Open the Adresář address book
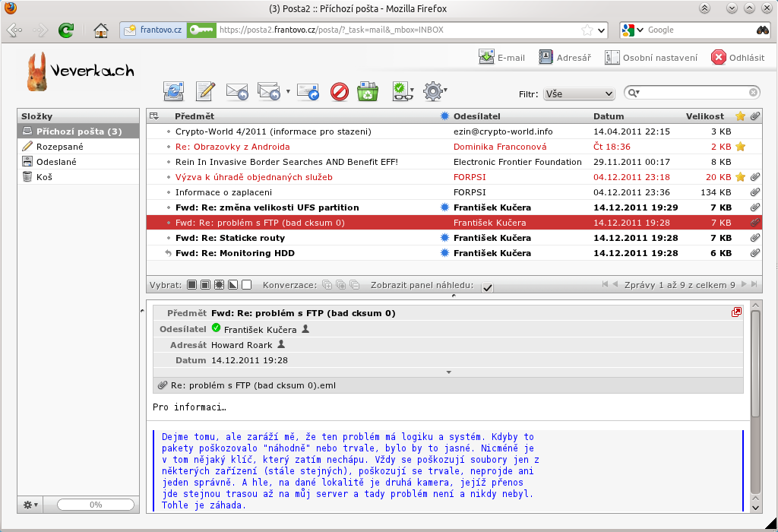The width and height of the screenshot is (778, 532). tap(568, 58)
